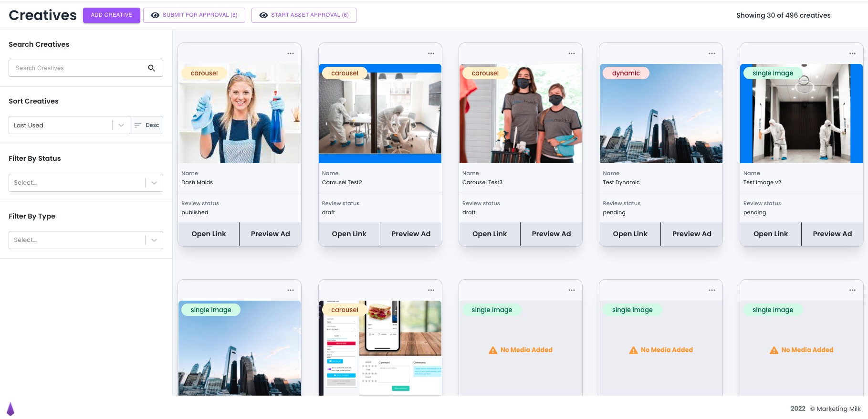Click Open Link on Test Dynamic card
The height and width of the screenshot is (419, 868).
coord(630,234)
